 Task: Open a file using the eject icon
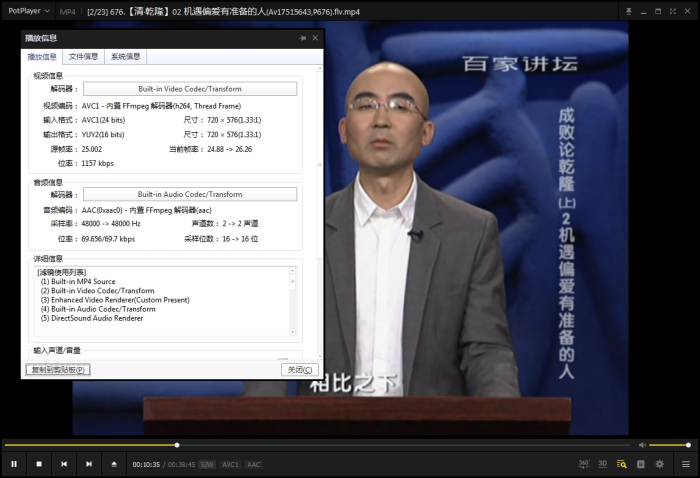114,464
